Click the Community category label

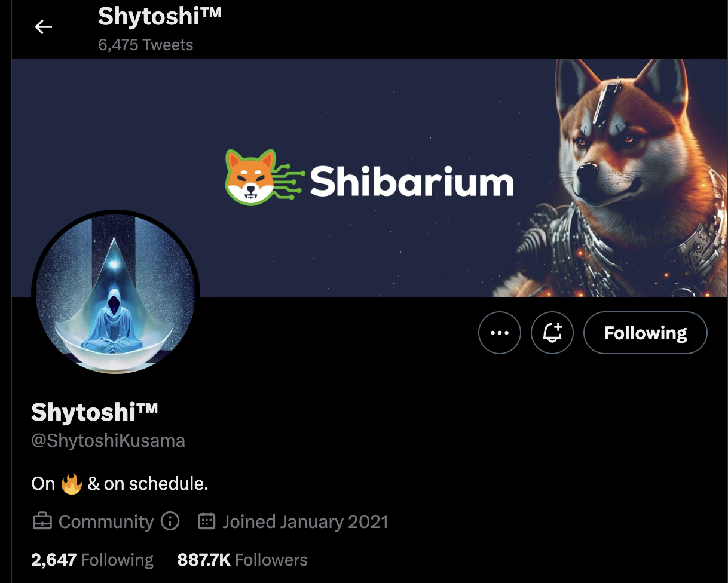(x=106, y=521)
